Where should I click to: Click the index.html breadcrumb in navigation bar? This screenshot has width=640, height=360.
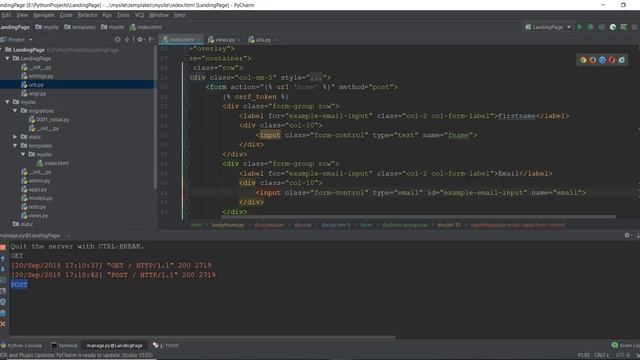point(146,27)
